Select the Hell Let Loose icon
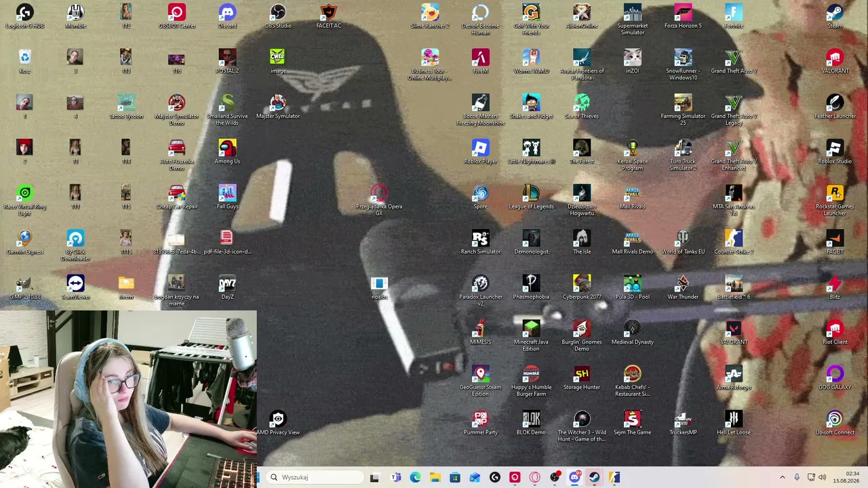This screenshot has height=488, width=868. pyautogui.click(x=733, y=424)
